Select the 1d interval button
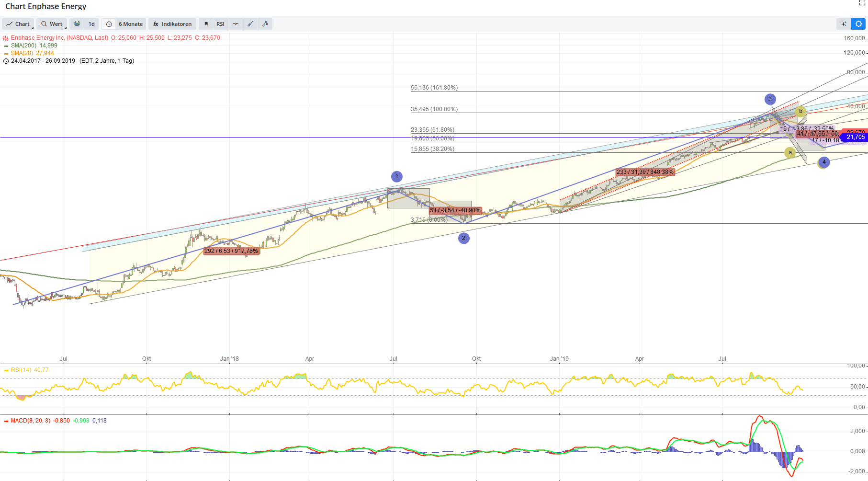Image resolution: width=868 pixels, height=481 pixels. pos(91,24)
